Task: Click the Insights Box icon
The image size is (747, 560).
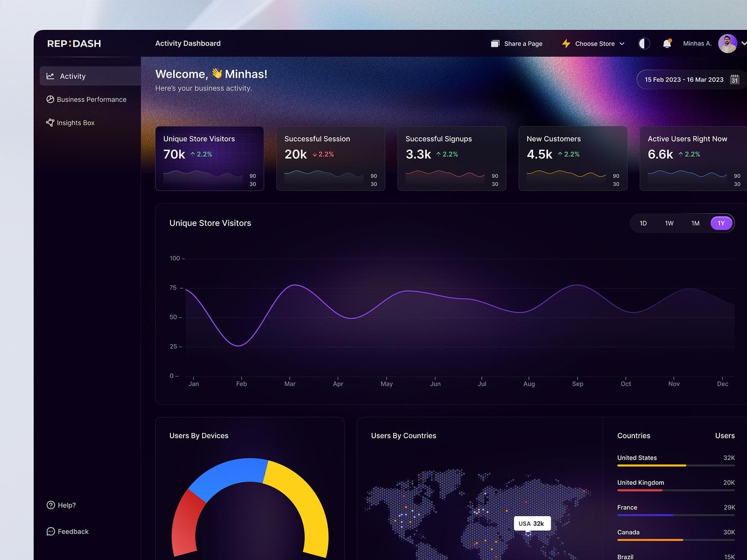Action: (x=50, y=122)
